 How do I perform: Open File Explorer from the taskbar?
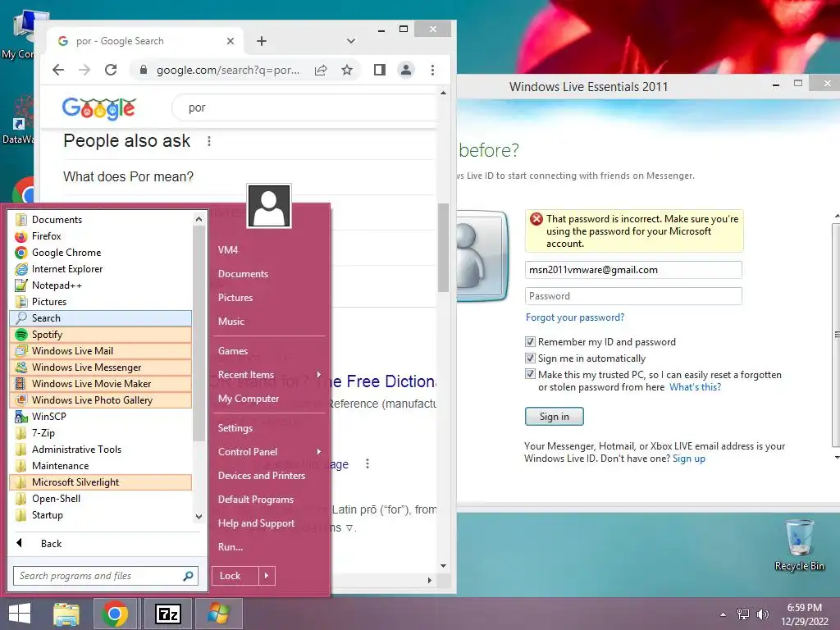click(66, 614)
